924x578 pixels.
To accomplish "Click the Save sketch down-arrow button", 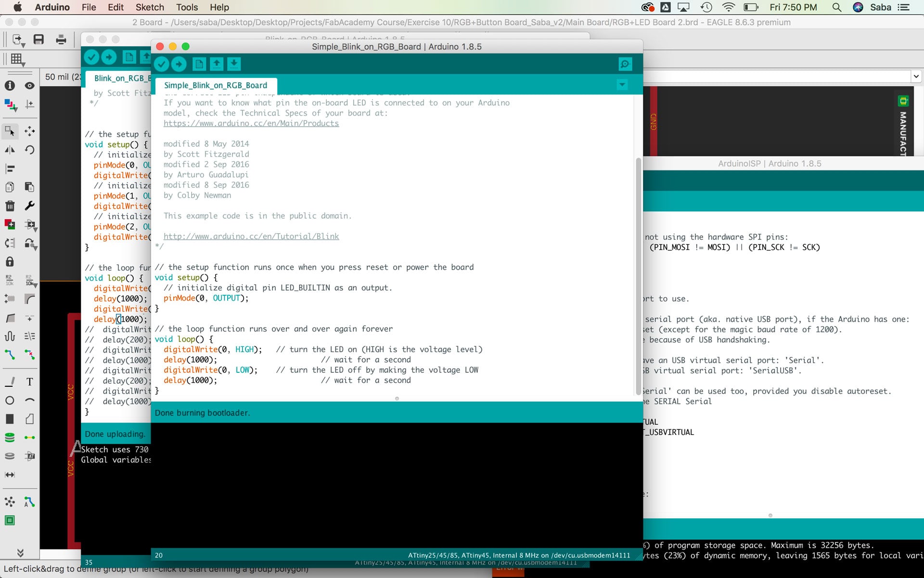I will (x=234, y=64).
